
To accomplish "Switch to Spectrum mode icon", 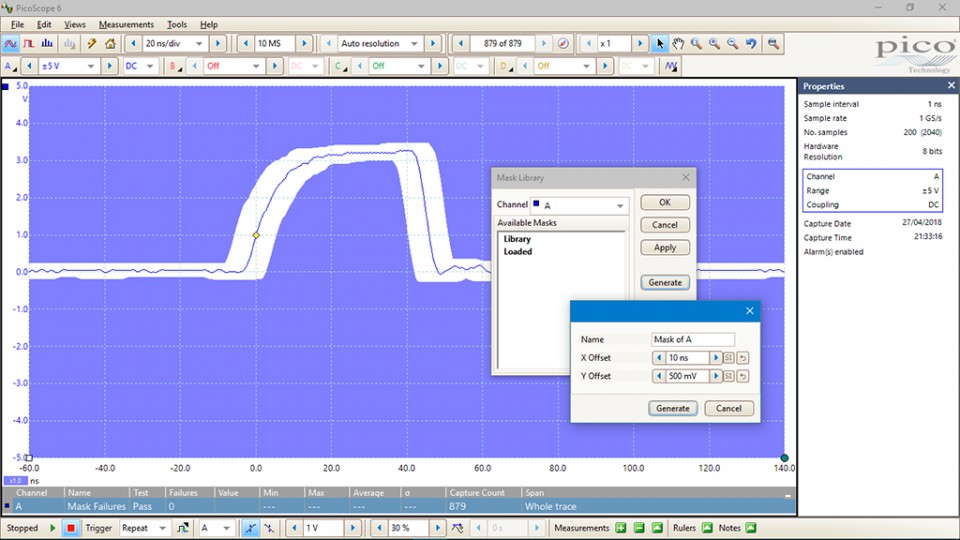I will 47,44.
